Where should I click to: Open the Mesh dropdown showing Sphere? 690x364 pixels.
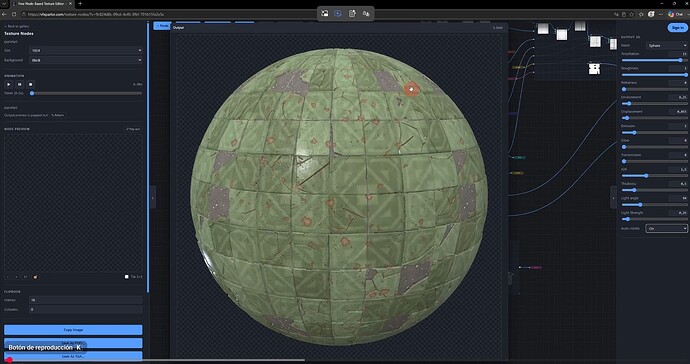click(666, 45)
